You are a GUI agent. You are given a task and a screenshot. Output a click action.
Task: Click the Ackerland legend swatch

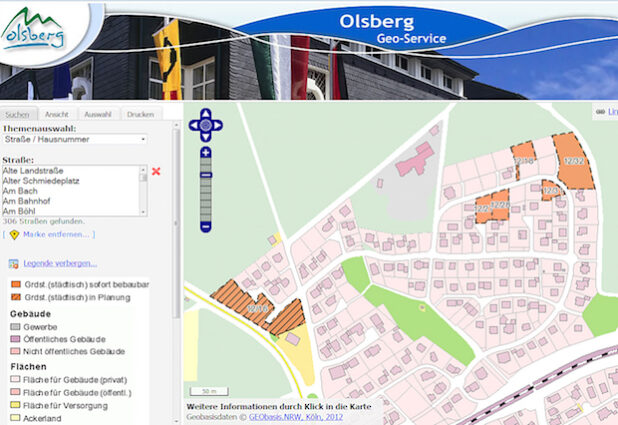pyautogui.click(x=15, y=418)
